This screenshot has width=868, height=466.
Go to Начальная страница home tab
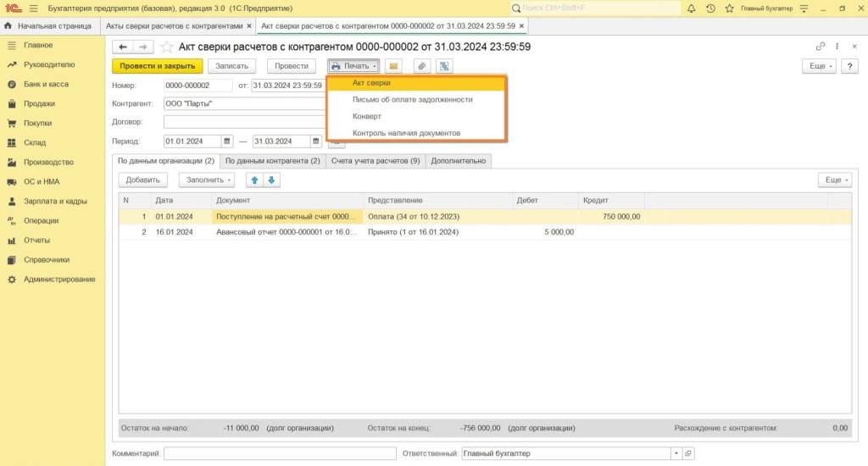click(48, 26)
